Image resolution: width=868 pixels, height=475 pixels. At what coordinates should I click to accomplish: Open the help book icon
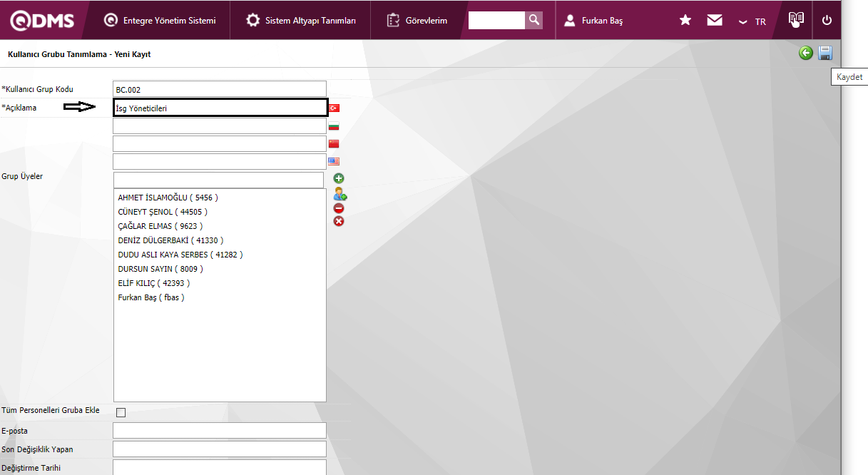[x=796, y=19]
